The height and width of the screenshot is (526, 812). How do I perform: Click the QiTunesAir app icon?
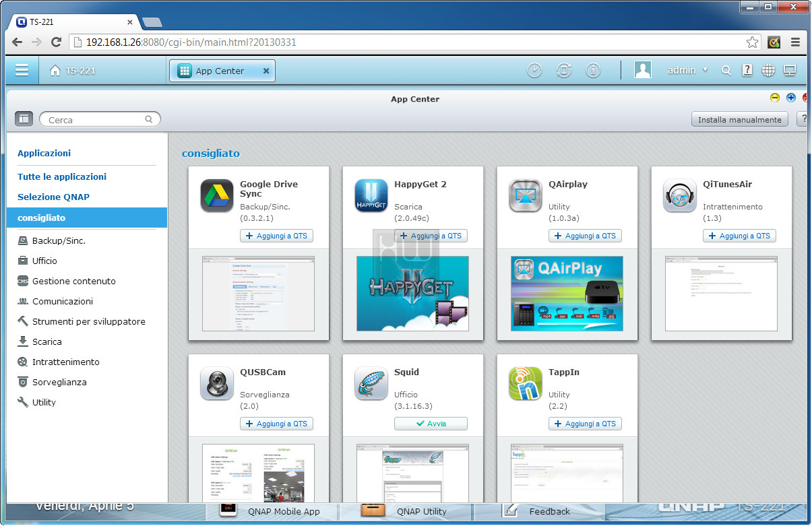[x=680, y=196]
